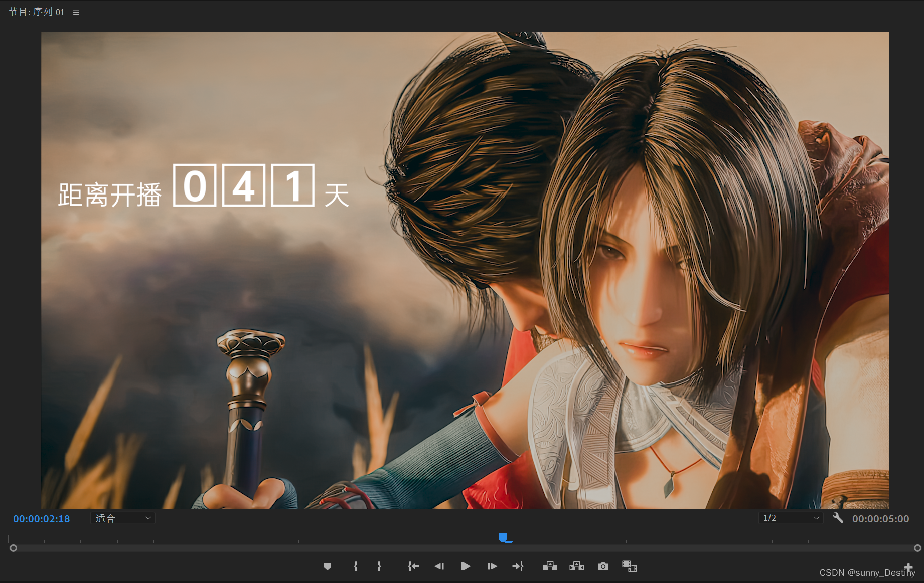This screenshot has width=924, height=583.
Task: Open the zoom level dropdown set to 适合
Action: click(123, 518)
